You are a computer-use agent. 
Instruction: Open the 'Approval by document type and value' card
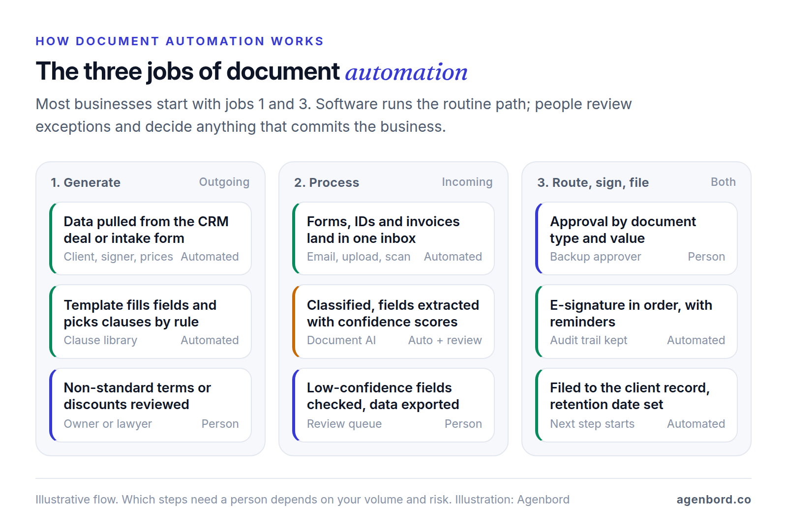click(x=636, y=238)
